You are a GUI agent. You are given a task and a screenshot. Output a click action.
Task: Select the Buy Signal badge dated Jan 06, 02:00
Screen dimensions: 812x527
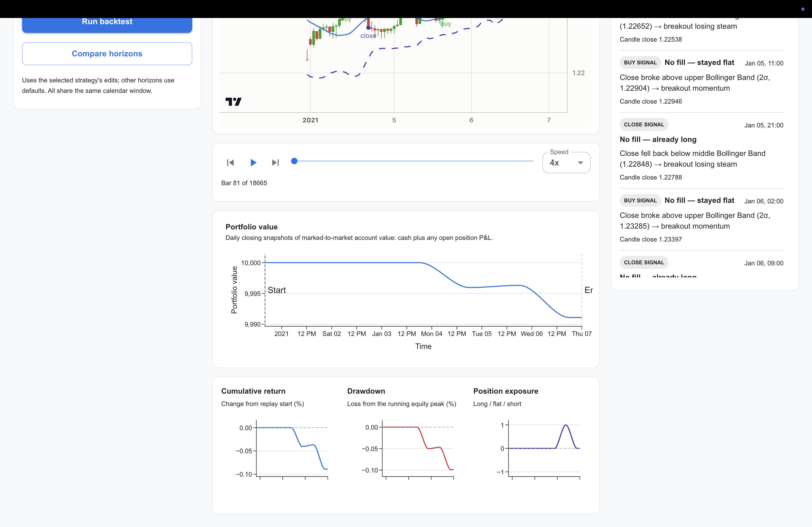(640, 200)
